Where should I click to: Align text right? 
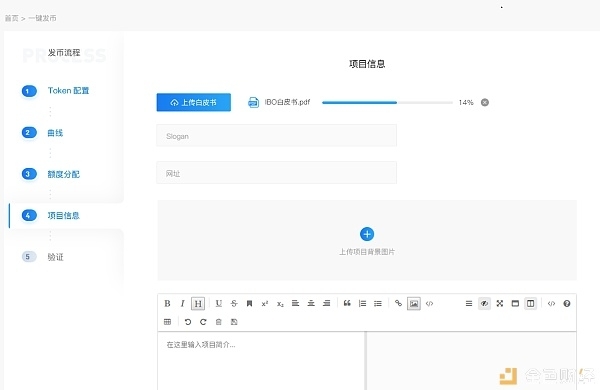[326, 304]
